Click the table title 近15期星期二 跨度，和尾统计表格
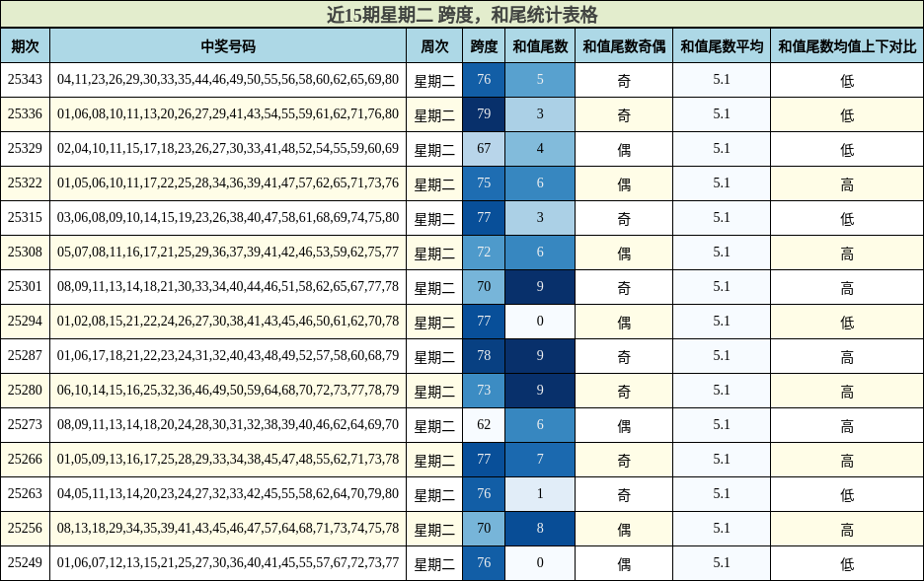This screenshot has width=924, height=581. point(462,15)
